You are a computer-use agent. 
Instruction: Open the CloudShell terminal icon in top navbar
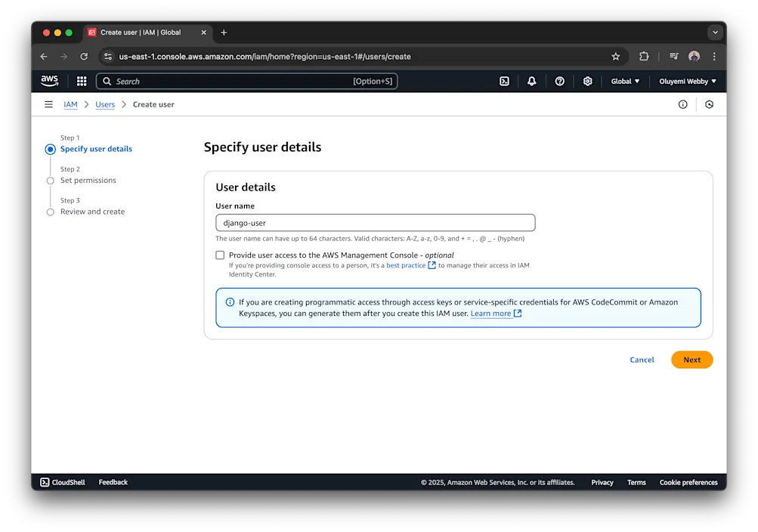(504, 81)
